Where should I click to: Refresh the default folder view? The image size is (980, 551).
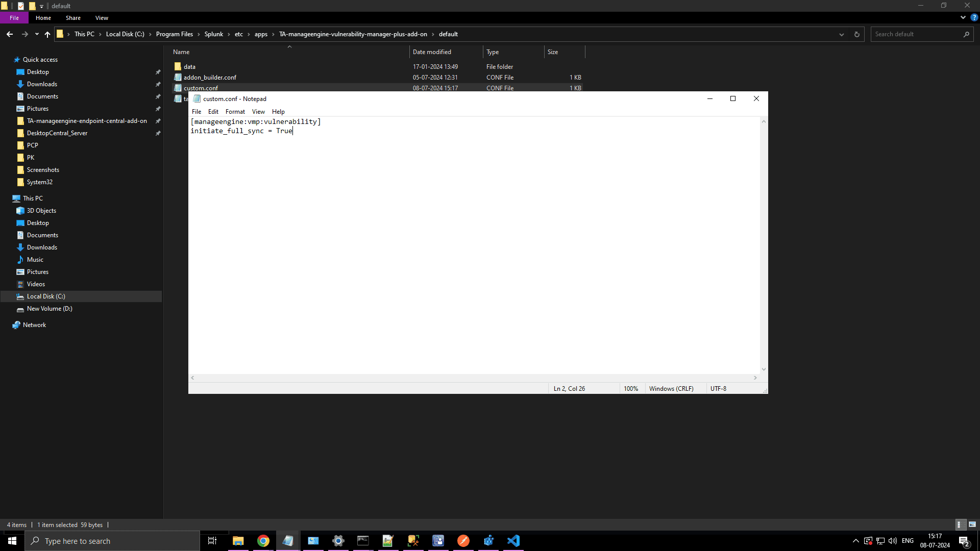coord(857,34)
